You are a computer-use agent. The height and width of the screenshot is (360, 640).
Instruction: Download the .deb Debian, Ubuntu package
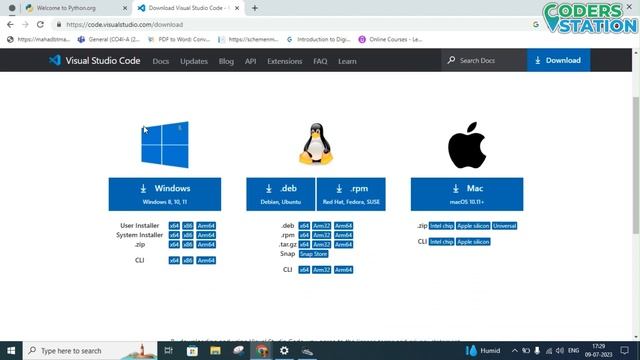click(x=280, y=194)
